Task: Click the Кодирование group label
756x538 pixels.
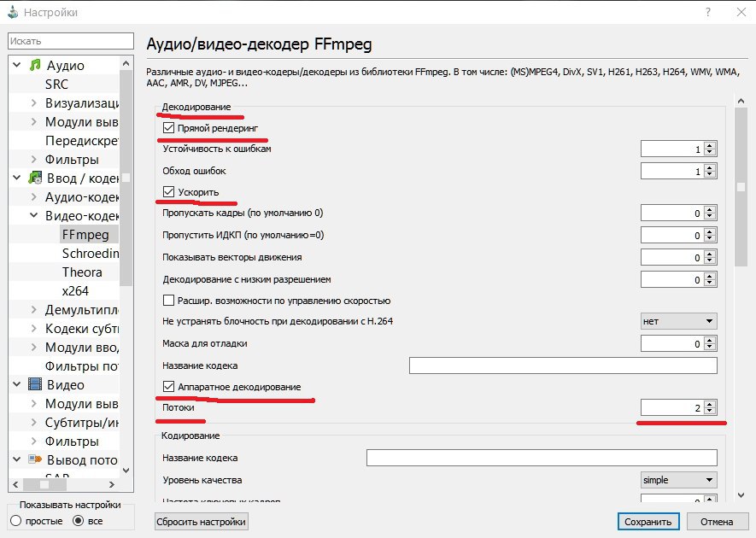Action: 190,436
